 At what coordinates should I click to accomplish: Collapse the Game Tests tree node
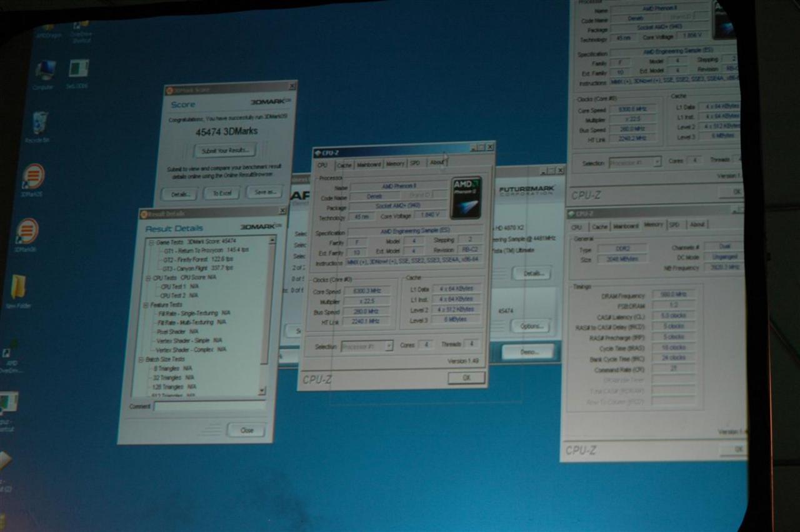click(x=151, y=242)
